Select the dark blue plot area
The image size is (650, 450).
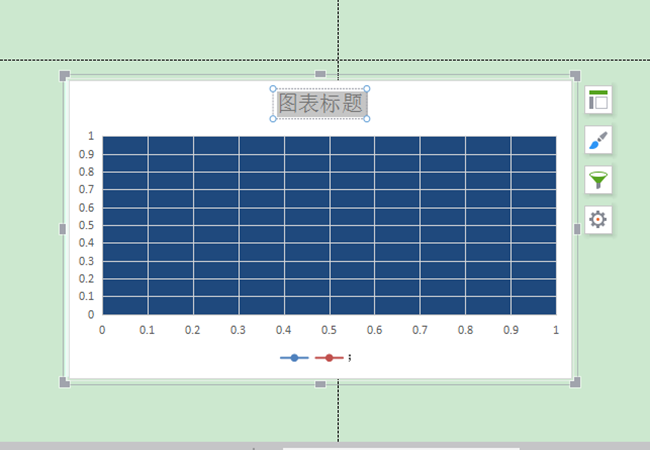[329, 225]
